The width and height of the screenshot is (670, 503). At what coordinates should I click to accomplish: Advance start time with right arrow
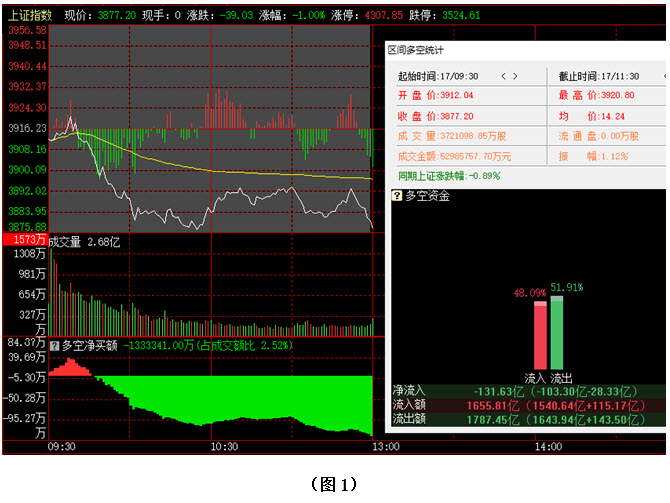point(515,76)
